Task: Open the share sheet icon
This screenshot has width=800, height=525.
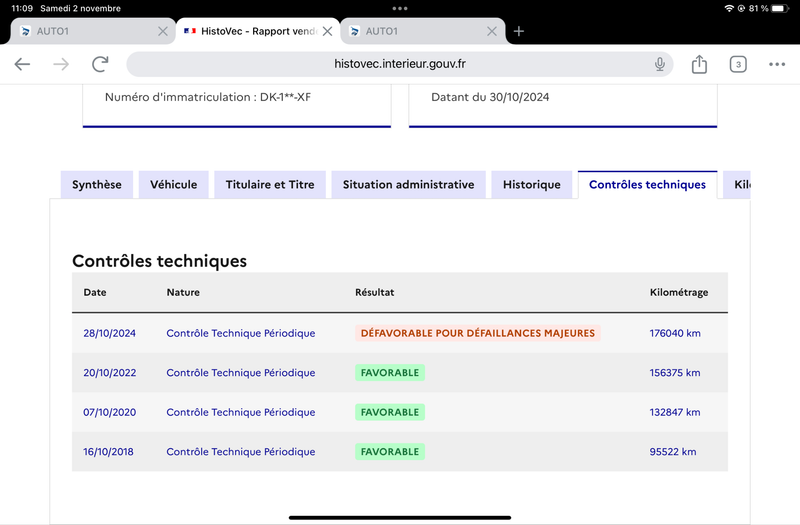Action: (699, 64)
